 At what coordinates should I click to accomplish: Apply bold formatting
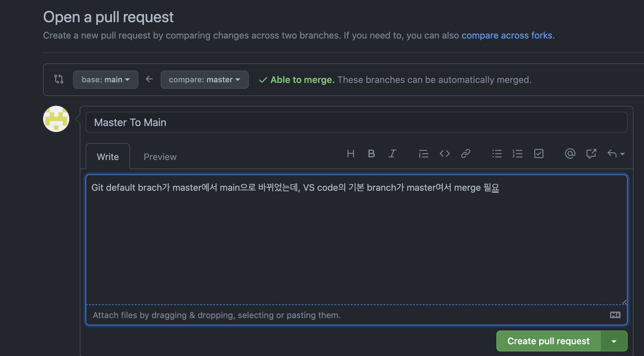(x=371, y=154)
